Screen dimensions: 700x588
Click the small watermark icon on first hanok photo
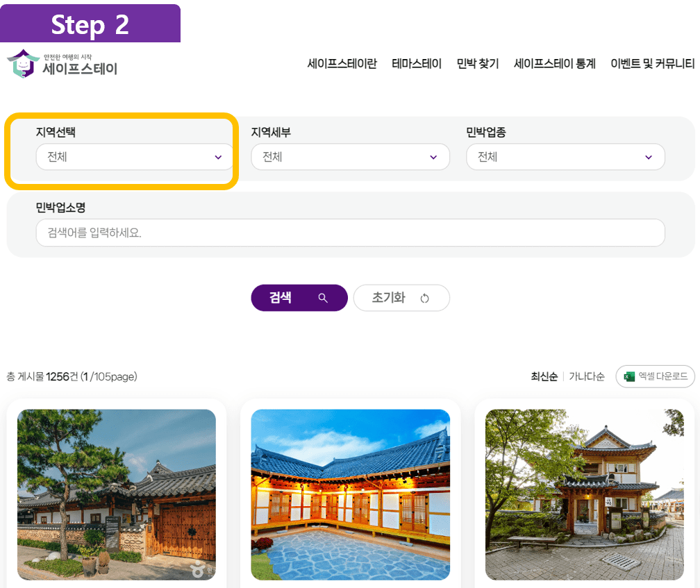196,569
